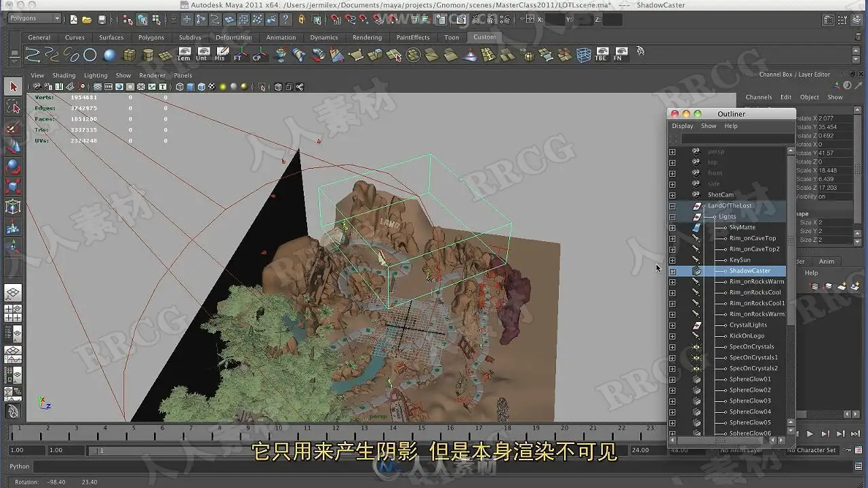
Task: Switch to the Dynamics shelf tab
Action: [324, 38]
